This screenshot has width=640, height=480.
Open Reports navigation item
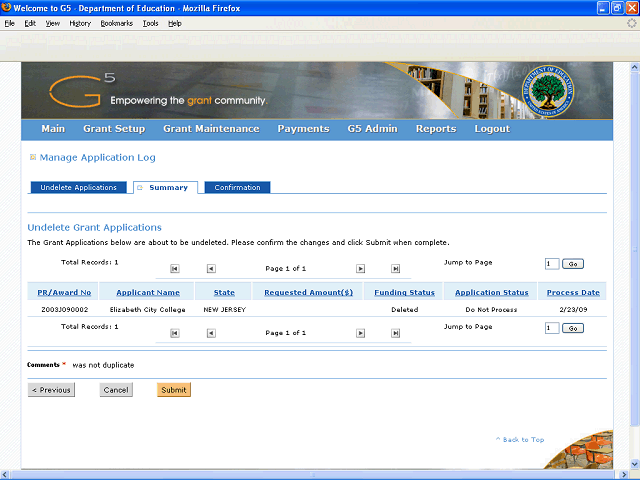436,129
